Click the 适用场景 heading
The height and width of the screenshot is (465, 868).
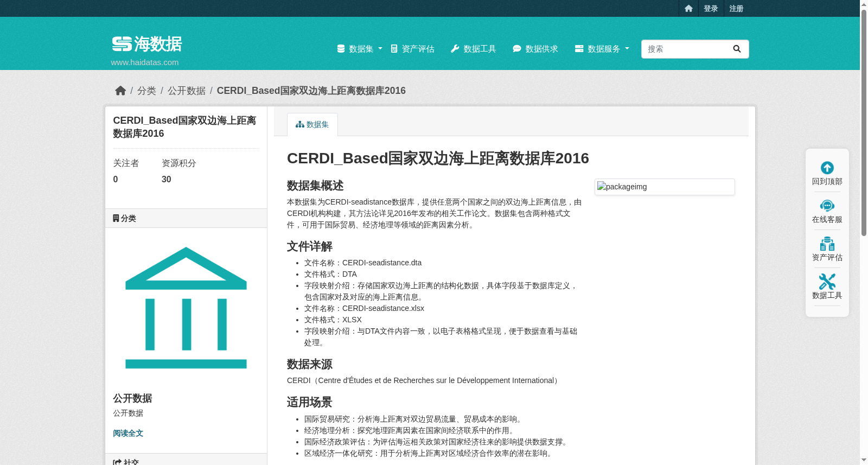pyautogui.click(x=310, y=402)
